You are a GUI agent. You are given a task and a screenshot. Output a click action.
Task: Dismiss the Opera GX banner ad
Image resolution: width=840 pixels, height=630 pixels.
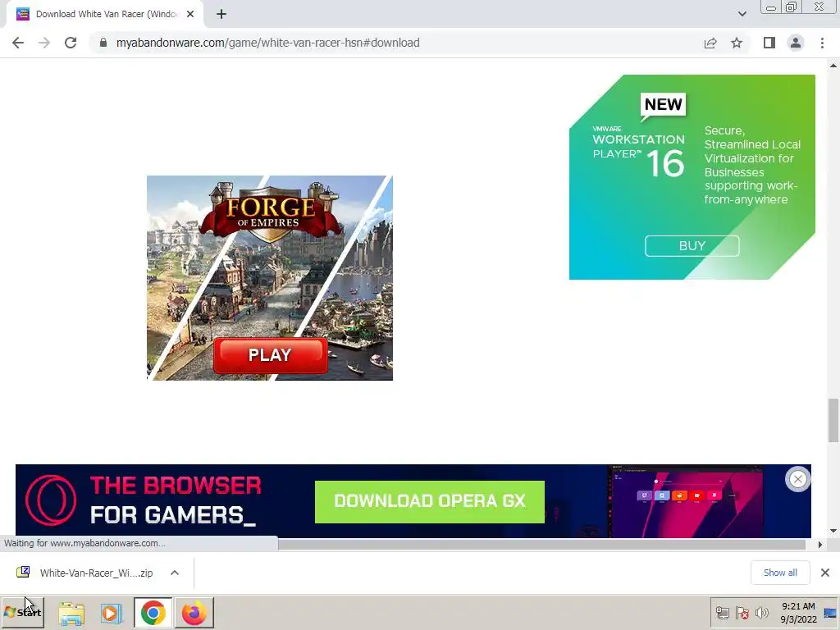tap(797, 479)
